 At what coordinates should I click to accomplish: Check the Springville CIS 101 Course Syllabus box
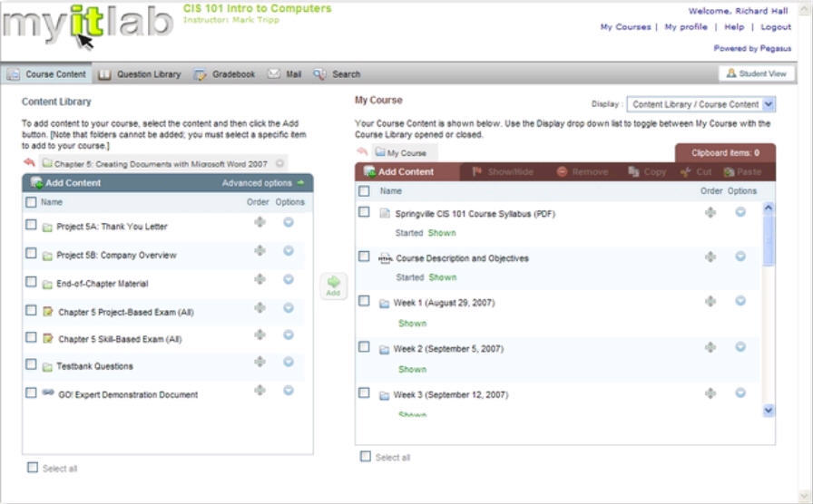[x=365, y=212]
